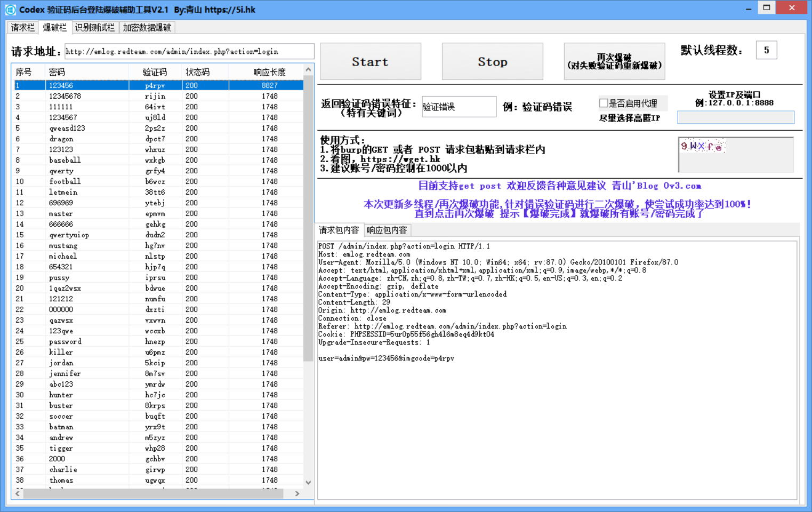The width and height of the screenshot is (812, 512).
Task: Maximize the Codex window
Action: tap(767, 8)
